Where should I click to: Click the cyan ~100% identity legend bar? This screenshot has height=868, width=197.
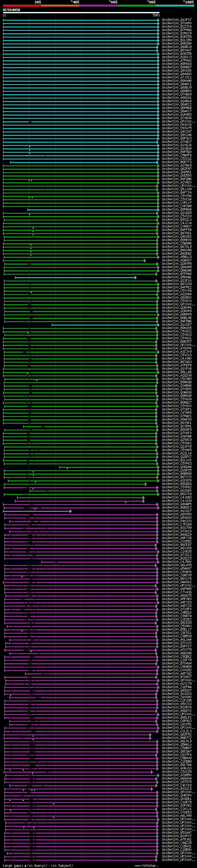(x=175, y=6)
